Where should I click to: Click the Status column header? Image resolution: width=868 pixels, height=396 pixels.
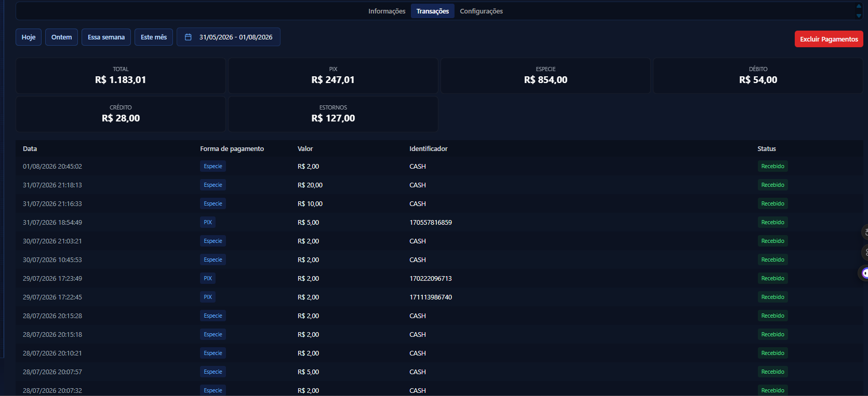click(x=766, y=148)
